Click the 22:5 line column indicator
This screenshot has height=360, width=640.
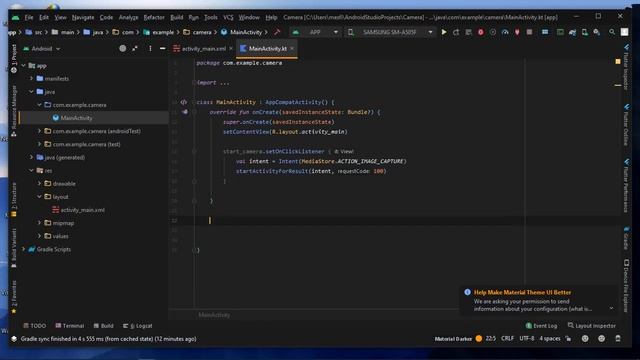click(491, 338)
